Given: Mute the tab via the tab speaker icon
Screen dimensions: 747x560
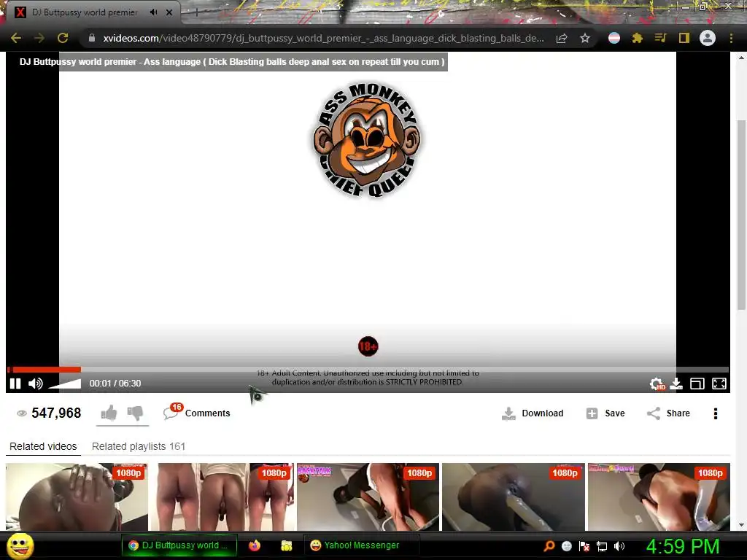Looking at the screenshot, I should pos(153,12).
